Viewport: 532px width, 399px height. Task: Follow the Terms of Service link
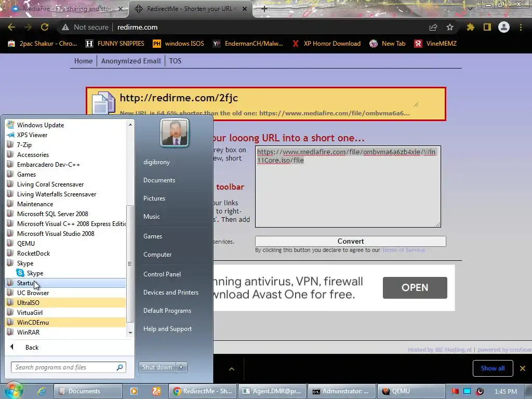coord(403,250)
